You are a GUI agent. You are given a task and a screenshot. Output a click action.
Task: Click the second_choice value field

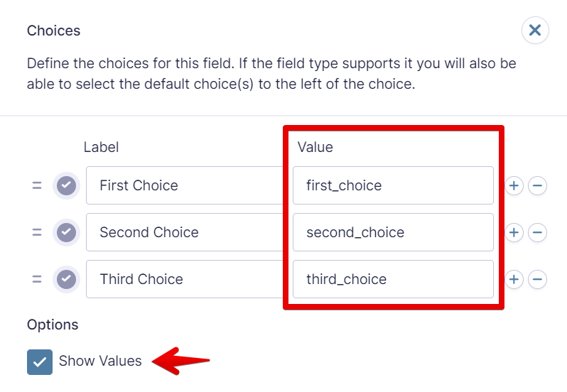click(393, 232)
